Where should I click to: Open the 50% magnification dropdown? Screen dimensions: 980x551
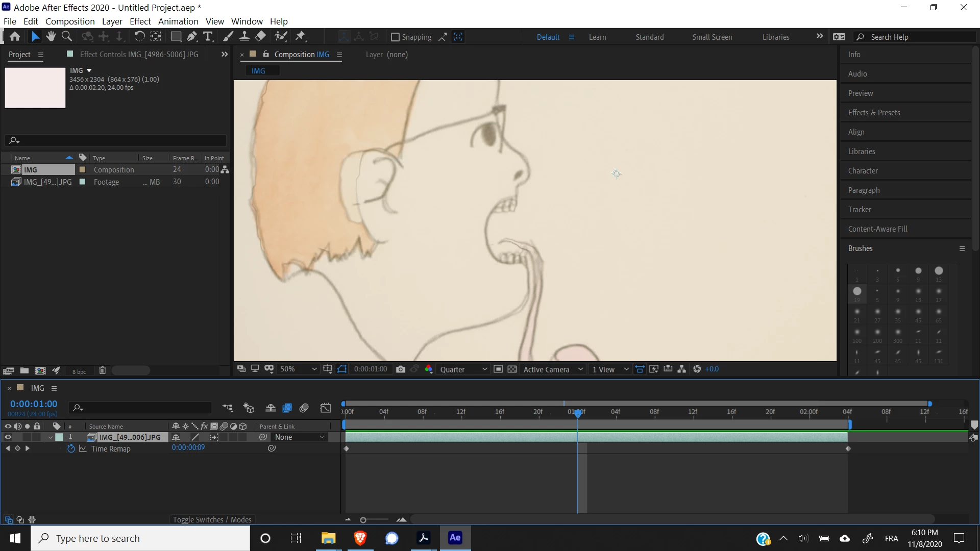(299, 369)
